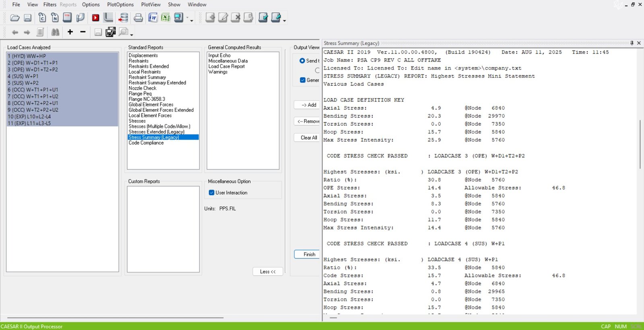Send output to Excel icon
Viewport: 644px width, 330px height.
point(165,18)
